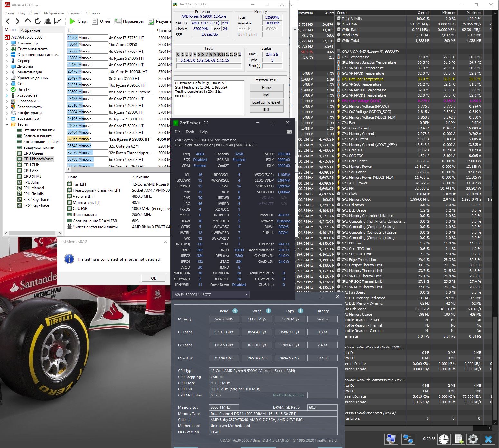Go up one level in AIDA64

click(x=28, y=21)
